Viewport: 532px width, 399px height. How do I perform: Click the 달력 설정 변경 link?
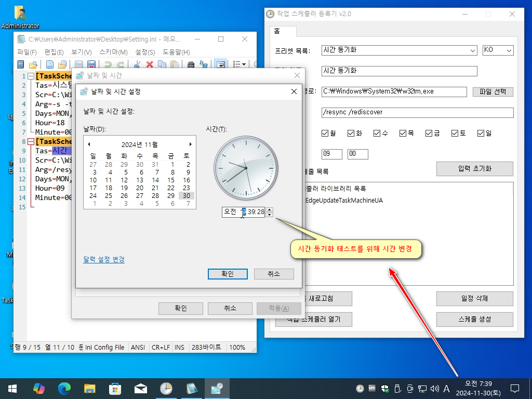[x=104, y=260]
